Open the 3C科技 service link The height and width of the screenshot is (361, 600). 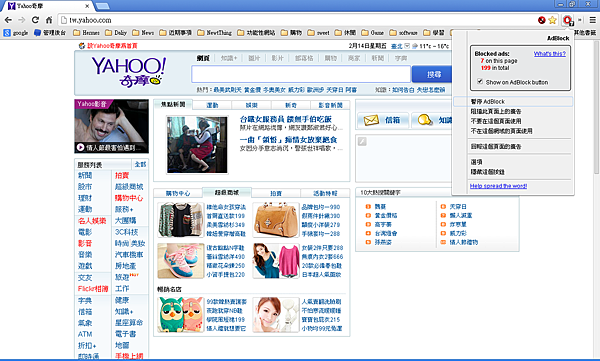tap(127, 232)
